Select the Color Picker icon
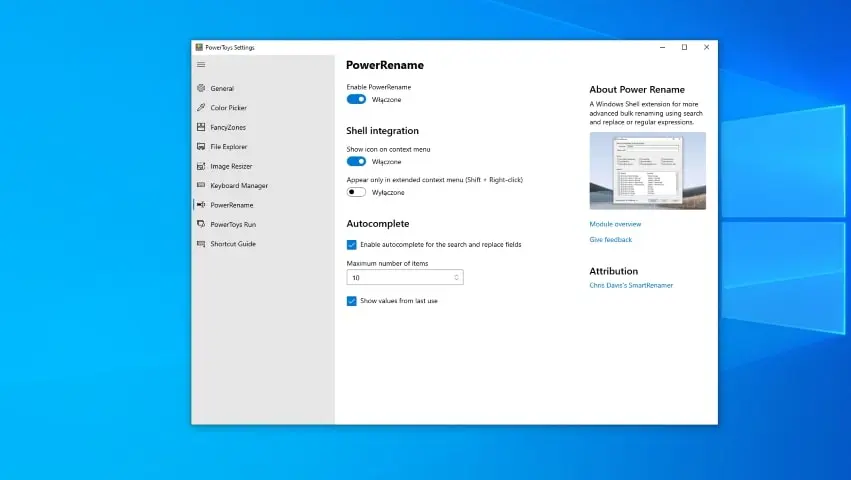 [x=201, y=108]
